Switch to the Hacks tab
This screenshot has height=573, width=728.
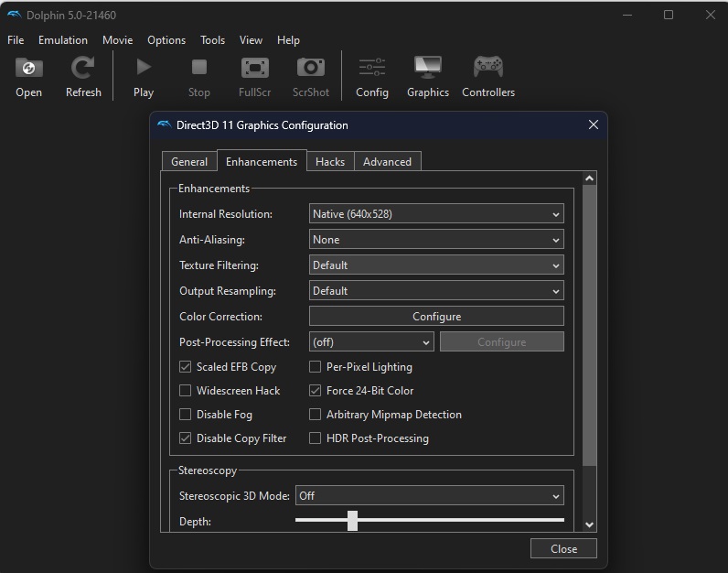pyautogui.click(x=330, y=162)
